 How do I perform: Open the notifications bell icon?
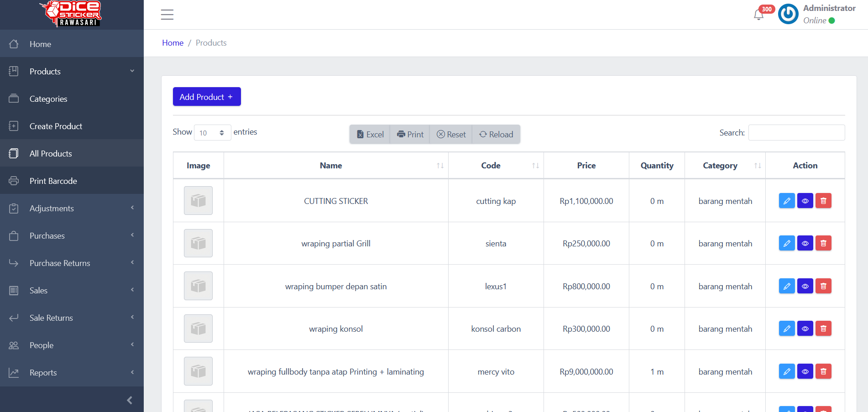(758, 15)
